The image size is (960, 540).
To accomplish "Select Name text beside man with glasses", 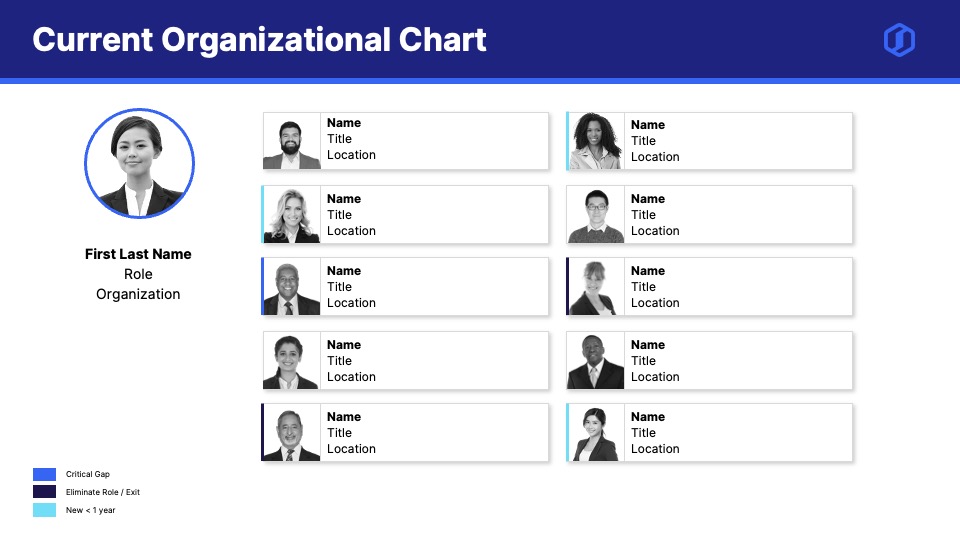I will 648,199.
